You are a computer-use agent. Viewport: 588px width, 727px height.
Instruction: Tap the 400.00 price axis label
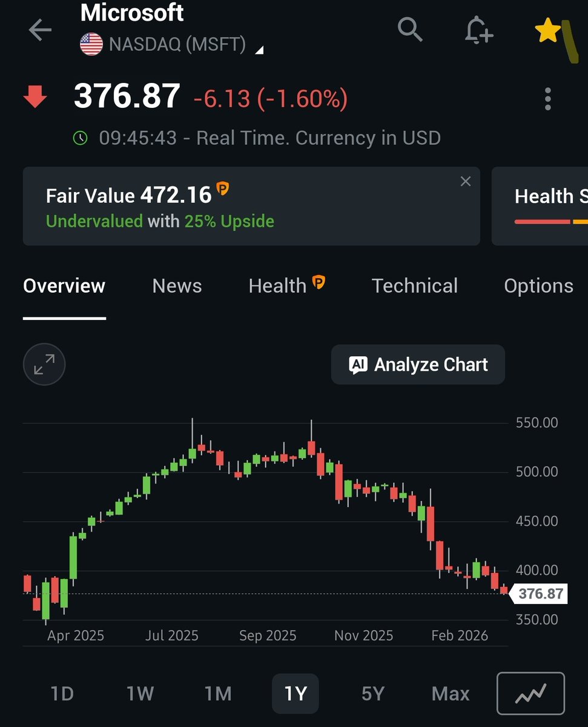537,570
